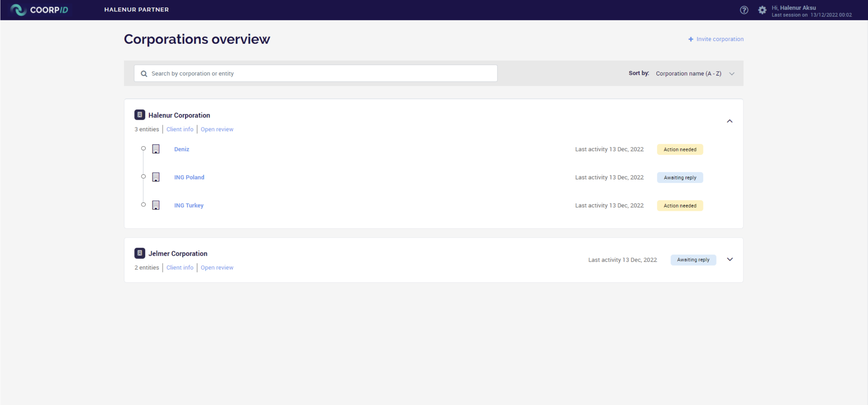The width and height of the screenshot is (868, 405).
Task: Click Last activity date in ING Turkey row
Action: (x=609, y=205)
